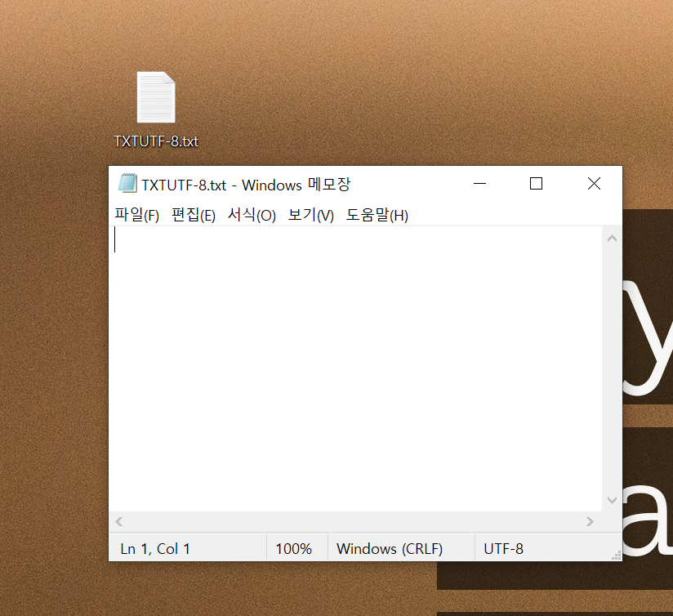This screenshot has width=673, height=616.
Task: Click the horizontal scrollbar left arrow
Action: click(x=119, y=521)
